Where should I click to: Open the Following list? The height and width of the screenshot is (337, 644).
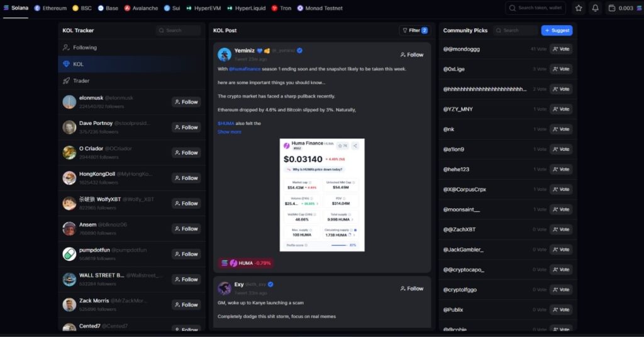click(x=131, y=48)
